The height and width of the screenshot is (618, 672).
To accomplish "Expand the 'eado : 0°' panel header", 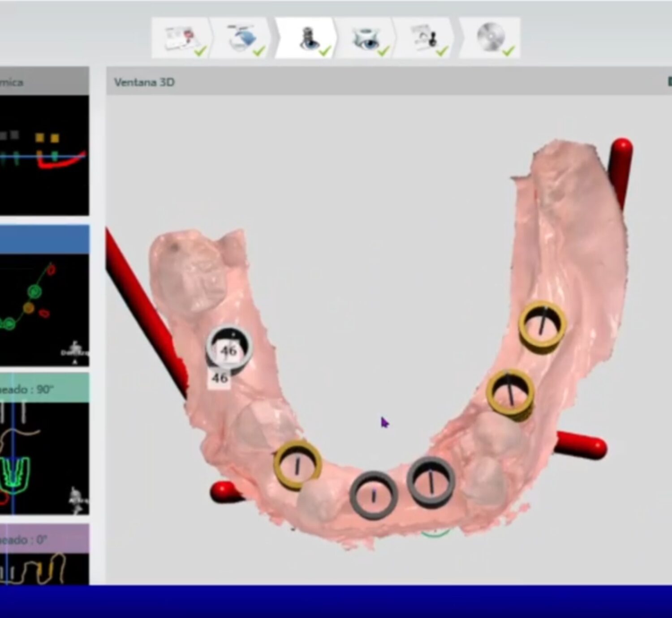I will point(45,539).
